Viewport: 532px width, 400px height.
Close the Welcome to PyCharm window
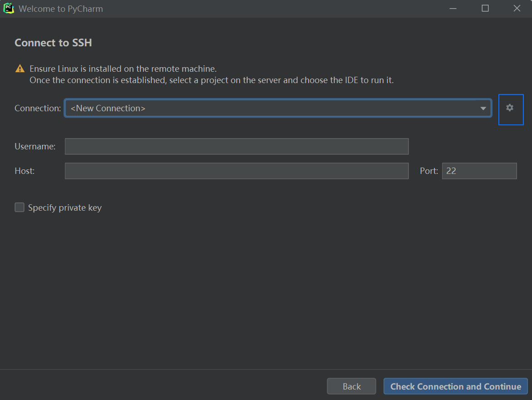[x=517, y=9]
